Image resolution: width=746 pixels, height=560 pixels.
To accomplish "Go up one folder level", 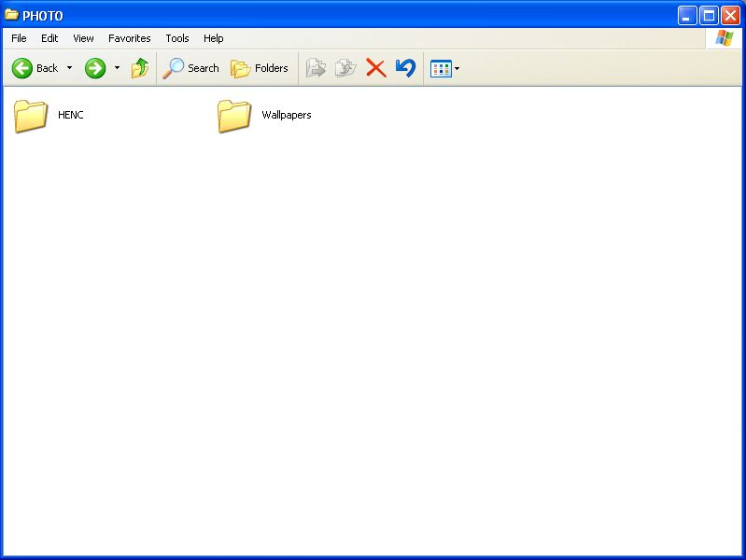I will (x=140, y=68).
